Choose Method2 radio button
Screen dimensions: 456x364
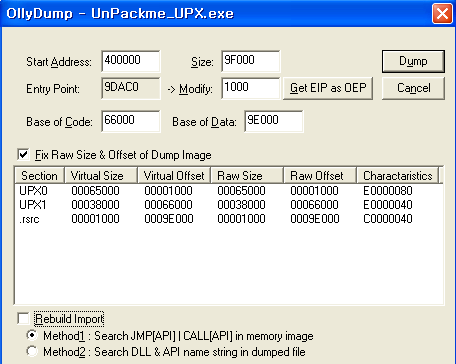click(32, 351)
